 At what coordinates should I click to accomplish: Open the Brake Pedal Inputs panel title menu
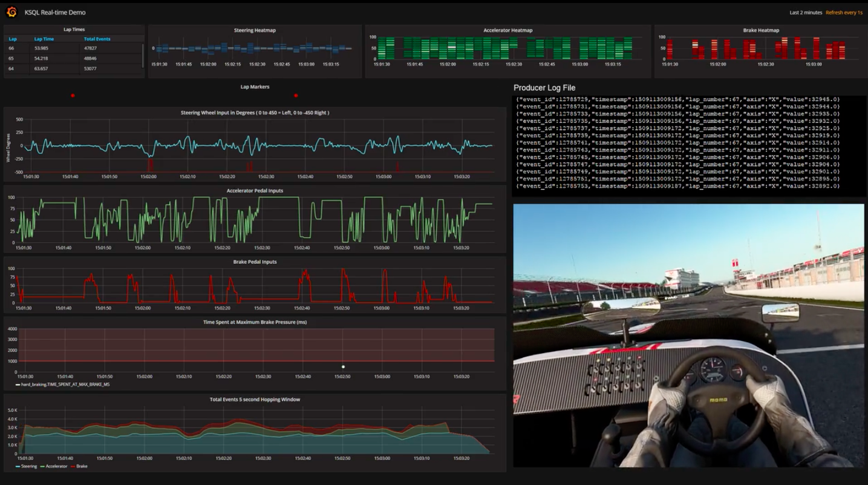(x=255, y=262)
